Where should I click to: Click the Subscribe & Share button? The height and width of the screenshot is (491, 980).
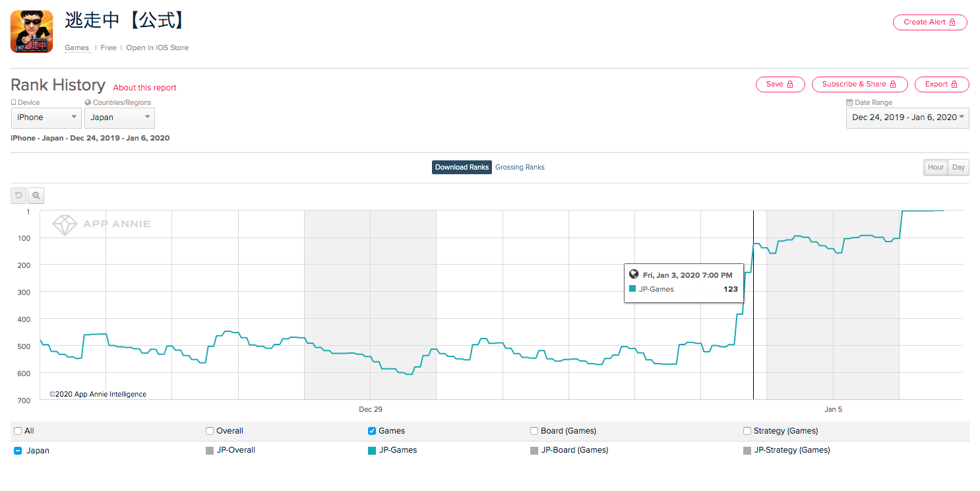[859, 84]
